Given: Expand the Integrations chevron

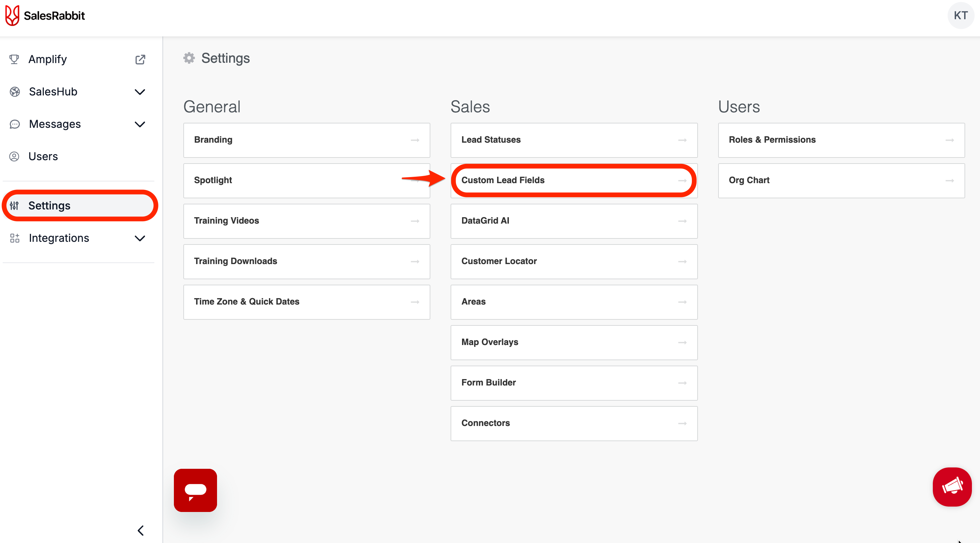Looking at the screenshot, I should (140, 238).
